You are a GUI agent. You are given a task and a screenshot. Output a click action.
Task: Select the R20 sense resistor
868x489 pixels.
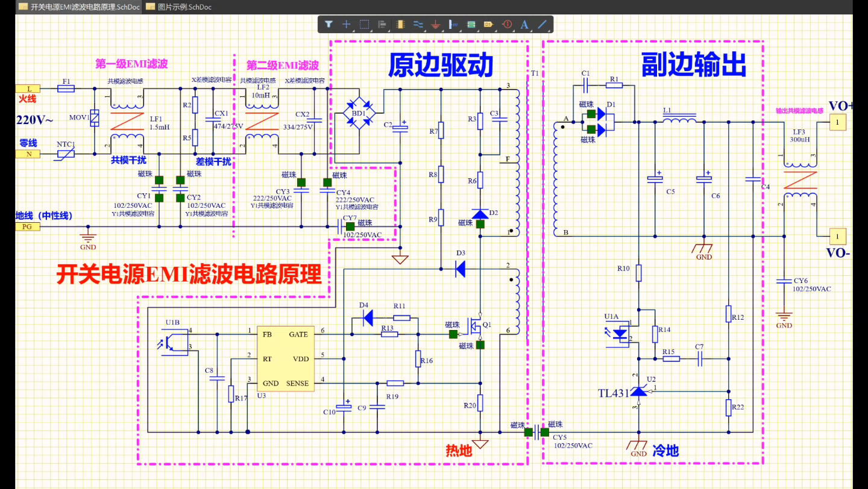480,403
